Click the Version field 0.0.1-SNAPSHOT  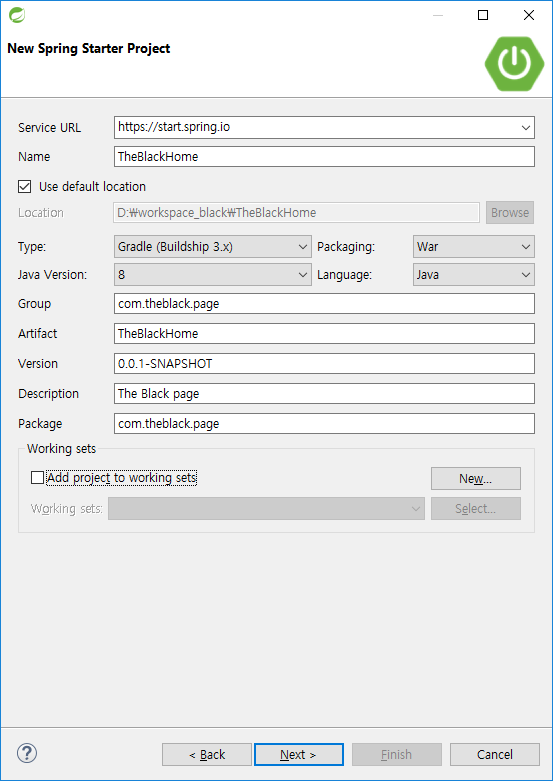click(324, 364)
